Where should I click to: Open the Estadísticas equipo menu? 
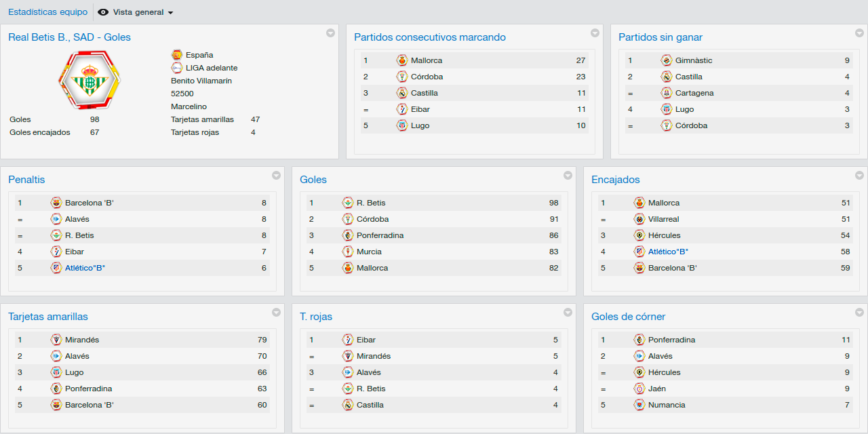coord(47,12)
